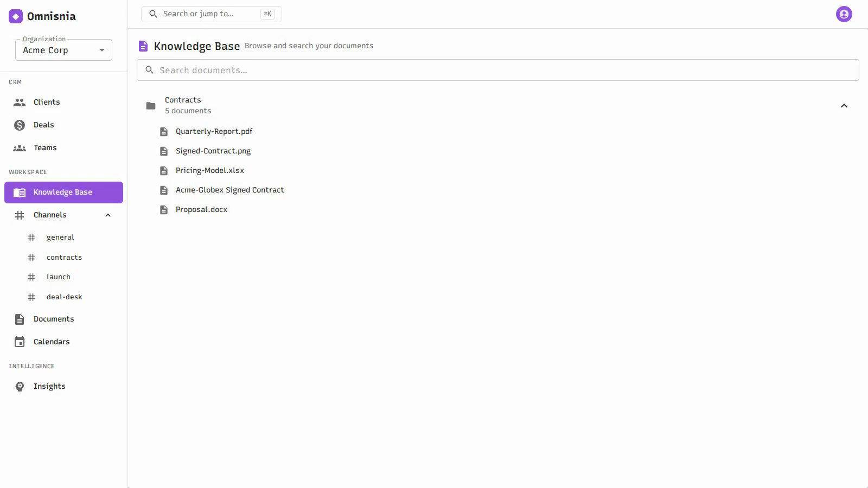The image size is (868, 488).
Task: Go to Deals in the sidebar
Action: [x=63, y=125]
